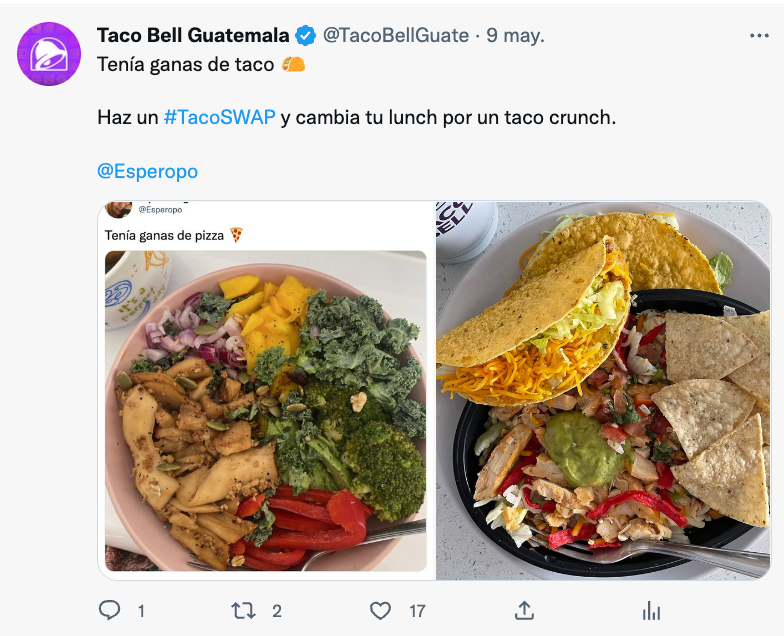784x636 pixels.
Task: Like the tweet with the heart icon
Action: click(380, 610)
